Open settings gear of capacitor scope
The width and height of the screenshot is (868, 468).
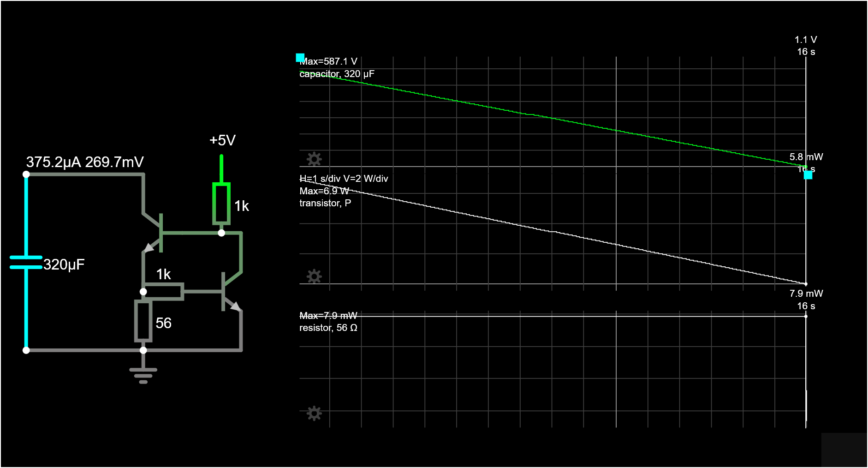[x=314, y=159]
